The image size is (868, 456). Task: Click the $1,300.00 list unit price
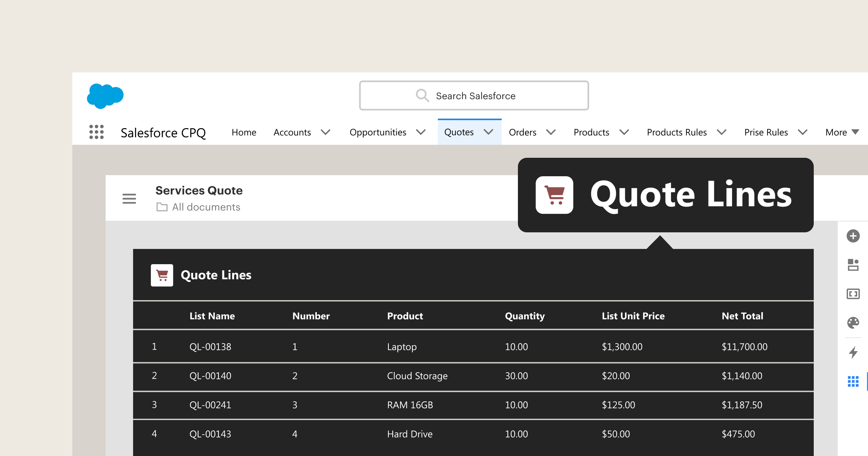(622, 347)
